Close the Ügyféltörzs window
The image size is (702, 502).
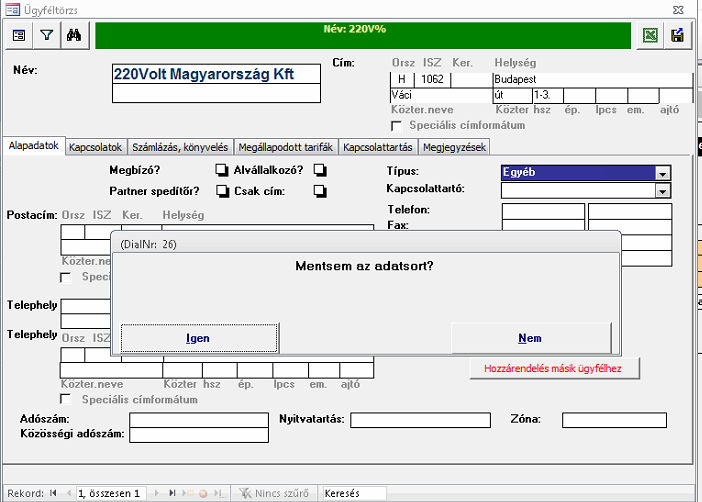[x=678, y=10]
